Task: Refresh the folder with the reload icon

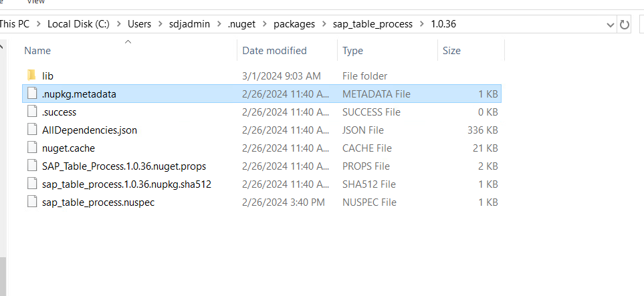Action: click(x=625, y=25)
